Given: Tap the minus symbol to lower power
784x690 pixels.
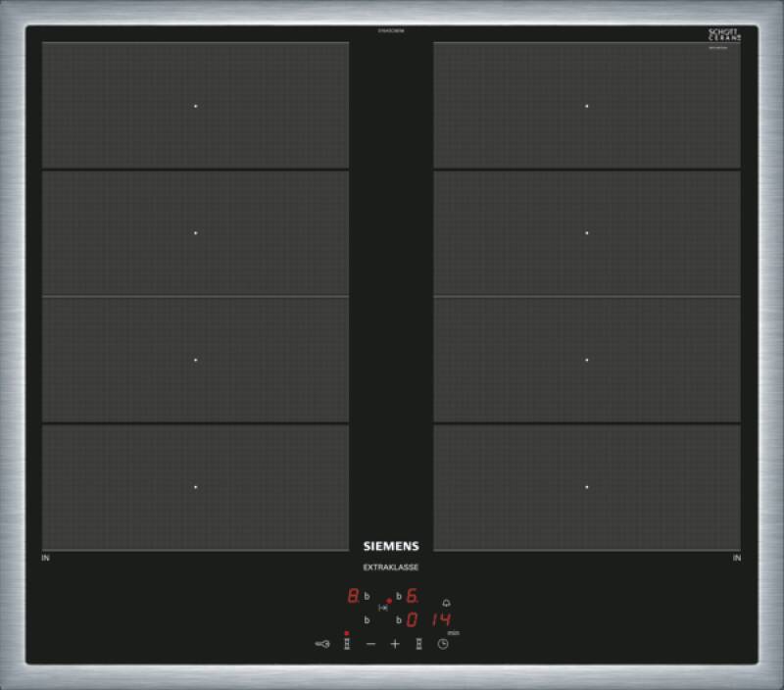Looking at the screenshot, I should coord(370,644).
